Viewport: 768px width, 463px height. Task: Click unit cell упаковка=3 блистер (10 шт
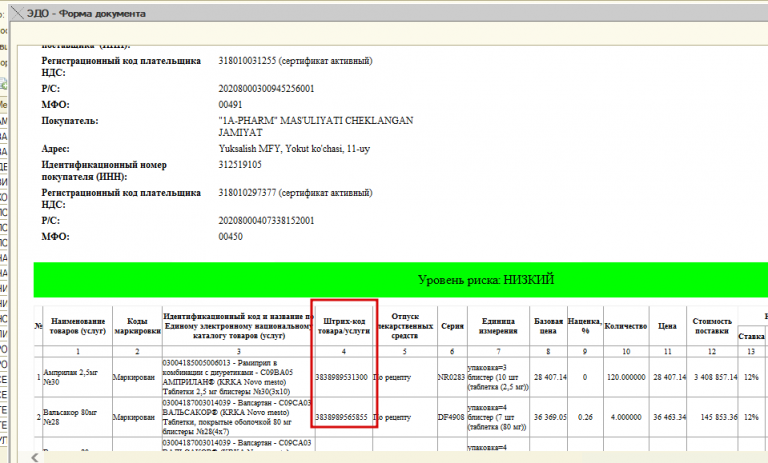click(x=498, y=377)
